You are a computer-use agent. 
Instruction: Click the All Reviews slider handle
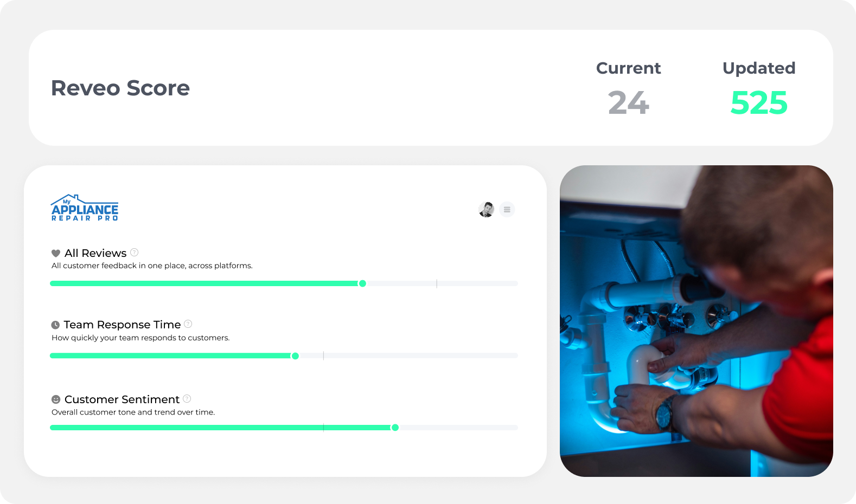click(362, 283)
